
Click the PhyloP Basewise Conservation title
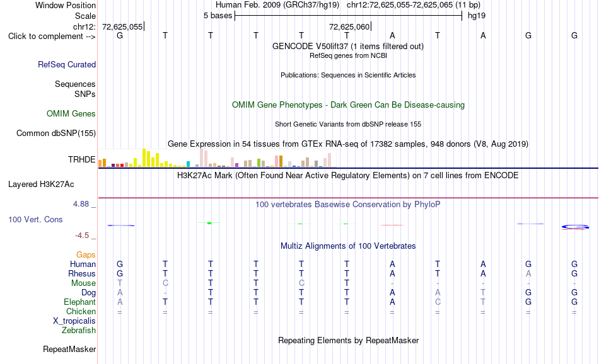(347, 205)
